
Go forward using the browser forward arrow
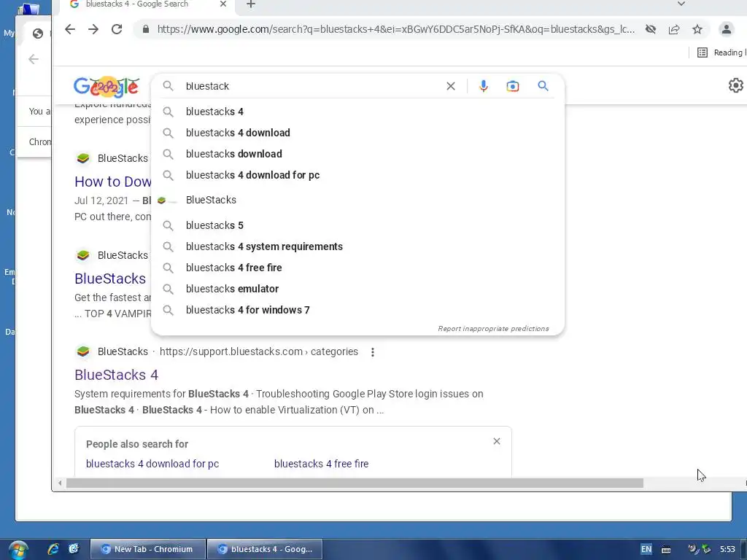(x=93, y=29)
